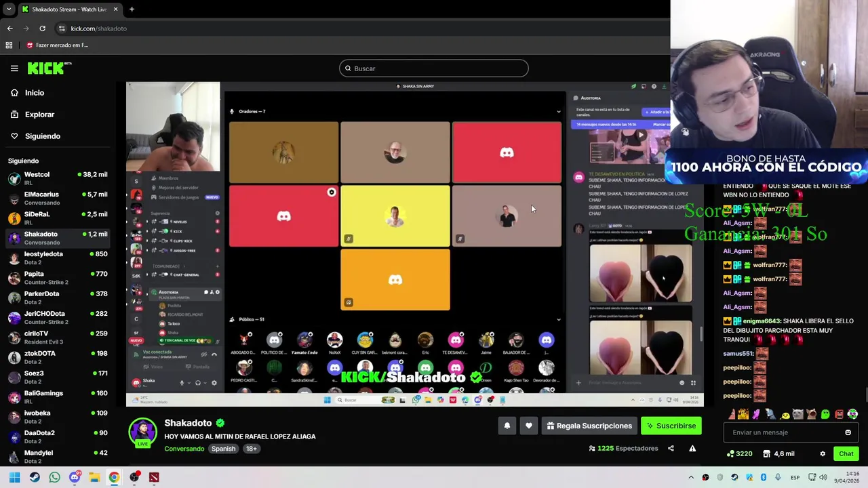Viewport: 868px width, 488px height.
Task: Select the Patrick star chat emote
Action: (x=732, y=414)
